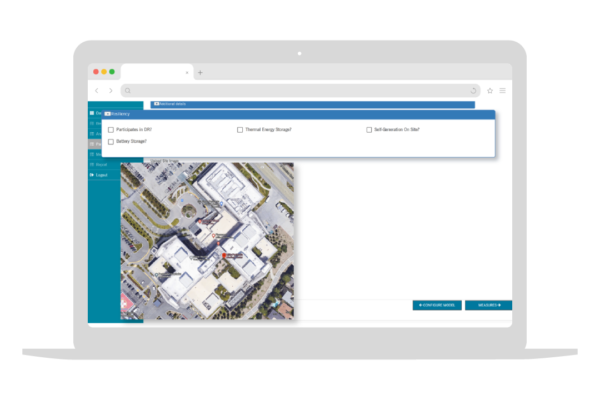The height and width of the screenshot is (400, 600).
Task: Open a new tab with the plus icon
Action: coord(200,72)
